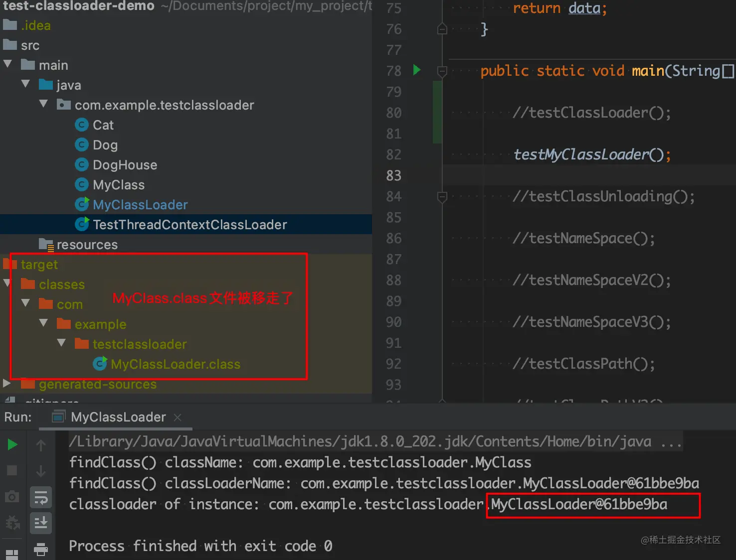Click the down stack trace arrow
Image resolution: width=736 pixels, height=560 pixels.
[41, 471]
